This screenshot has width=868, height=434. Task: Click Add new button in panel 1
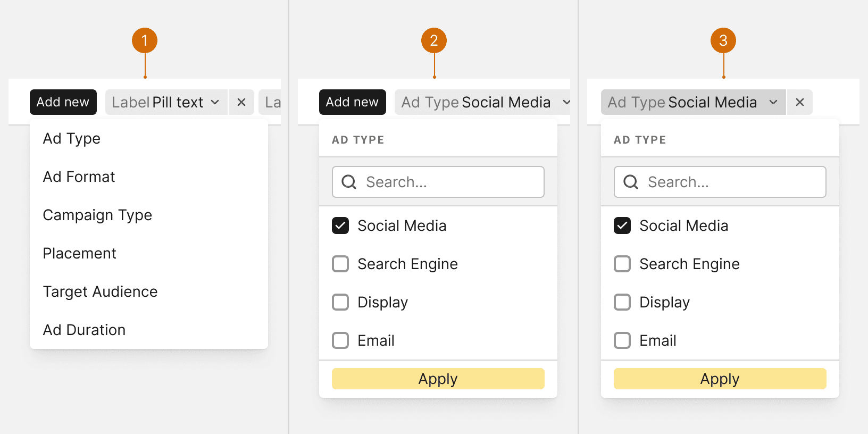pyautogui.click(x=63, y=102)
